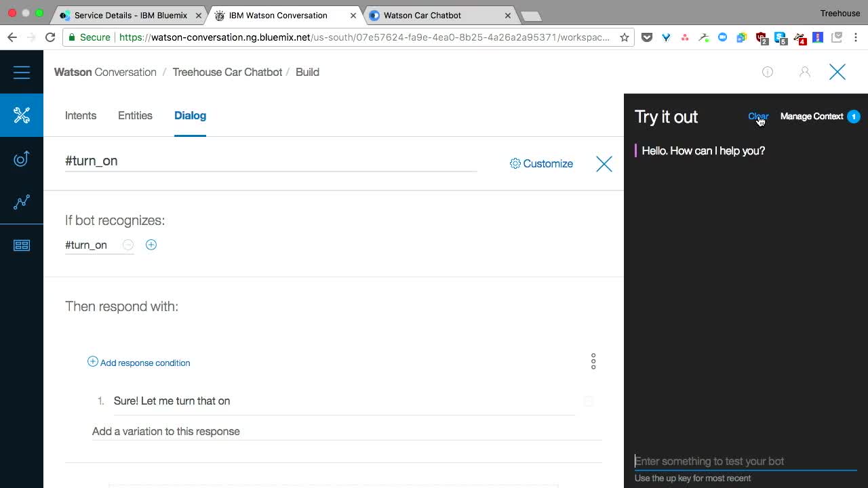Open a new browser tab
The height and width of the screenshot is (488, 868).
coord(531,16)
